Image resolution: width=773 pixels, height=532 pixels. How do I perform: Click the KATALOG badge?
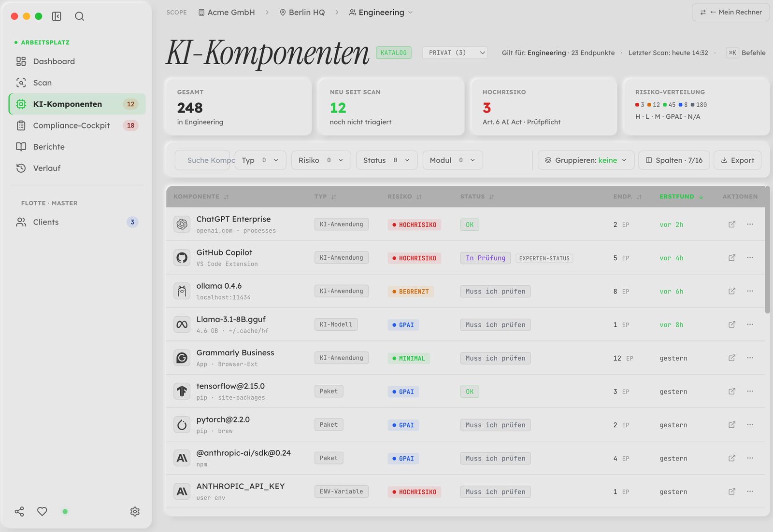[393, 53]
